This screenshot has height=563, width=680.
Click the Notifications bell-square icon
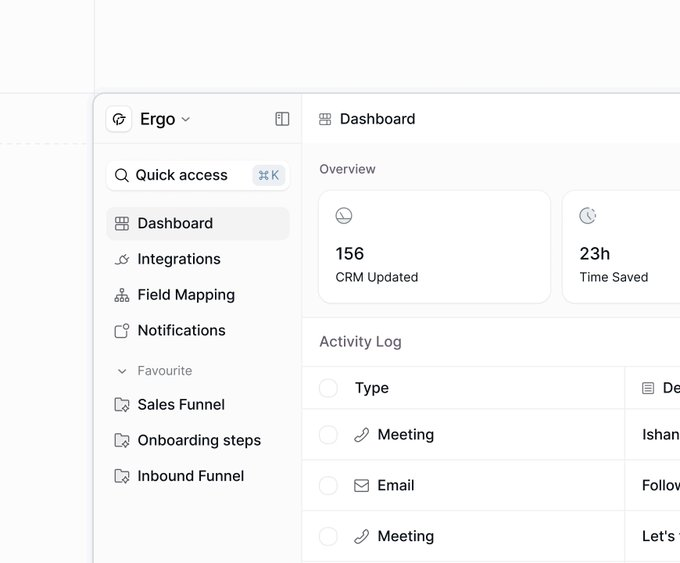pos(122,331)
